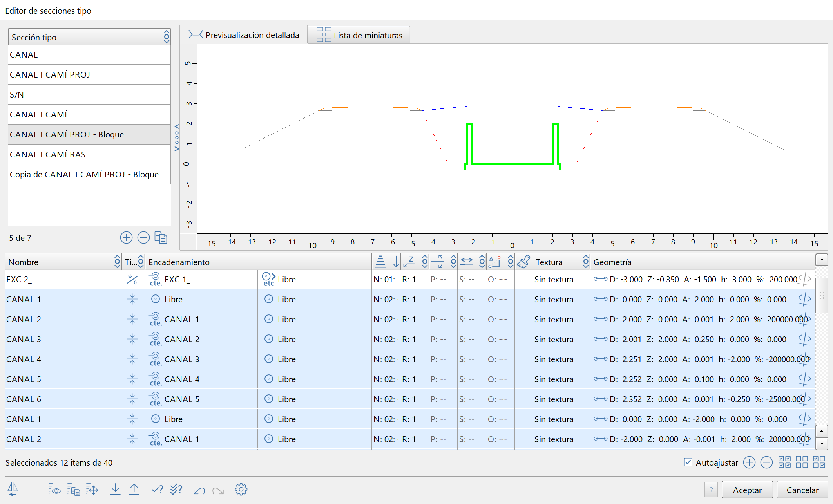The image size is (833, 504).
Task: Switch to Previsualización detallada tab
Action: pos(244,35)
